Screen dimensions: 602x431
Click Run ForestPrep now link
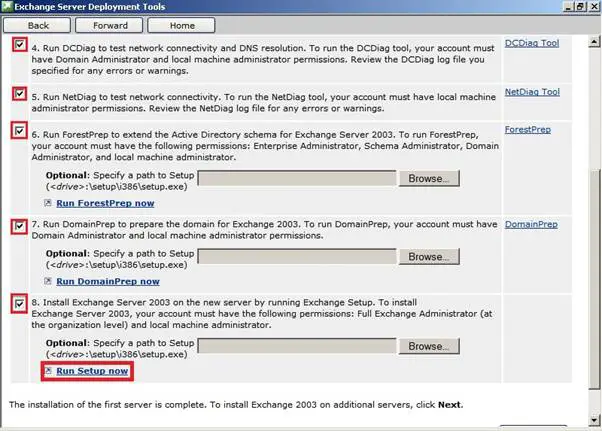click(x=105, y=203)
